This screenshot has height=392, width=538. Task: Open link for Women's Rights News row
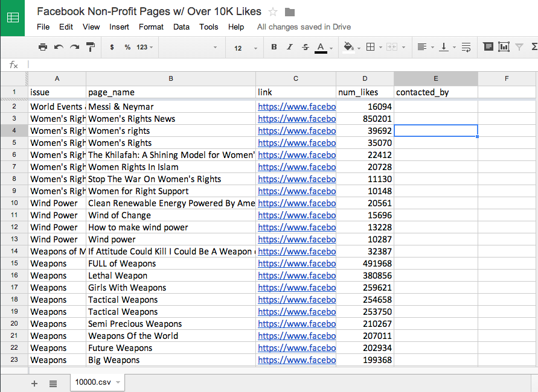297,119
